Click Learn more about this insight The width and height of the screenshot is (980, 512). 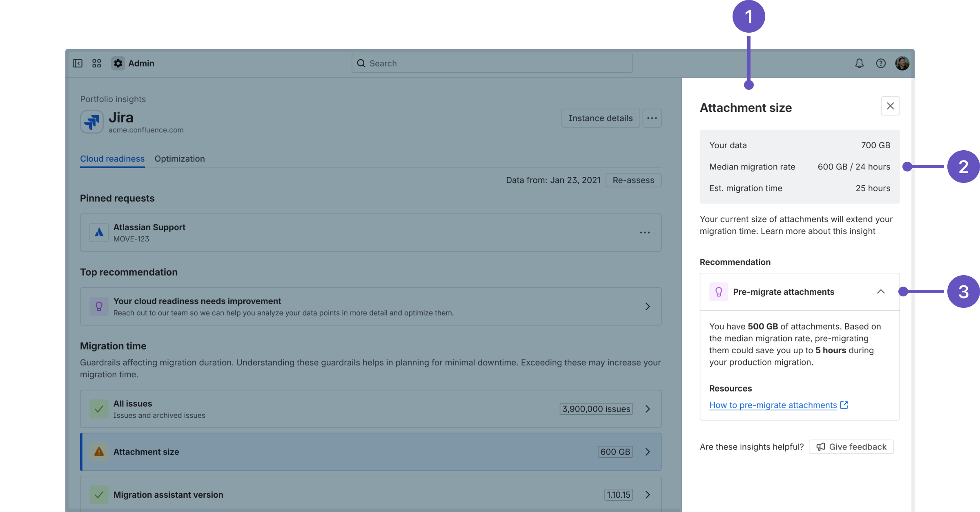[818, 231]
